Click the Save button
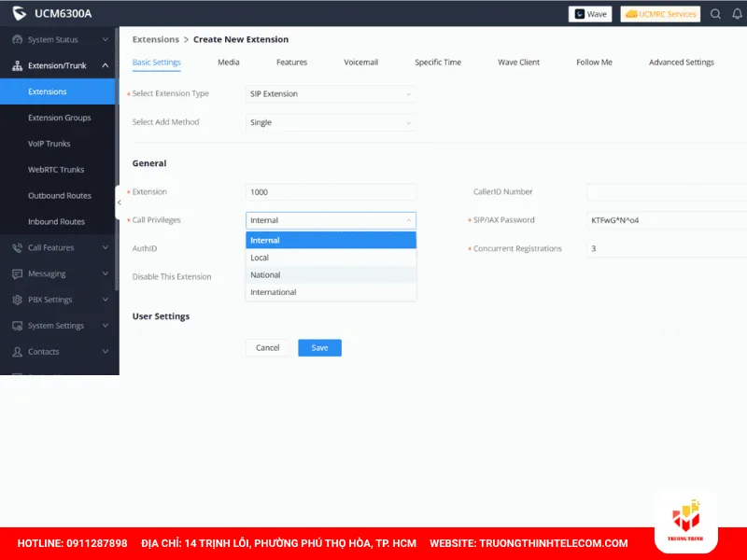 [319, 347]
